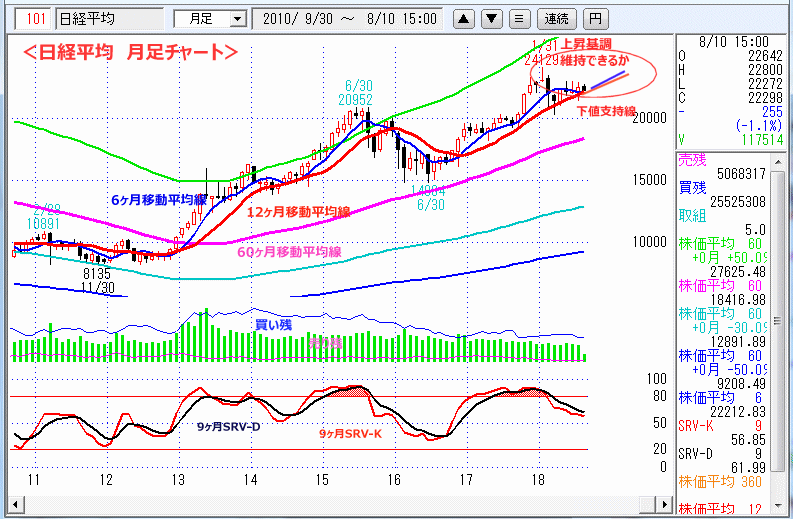
Task: Click the 取組 label in side panel
Action: click(692, 216)
